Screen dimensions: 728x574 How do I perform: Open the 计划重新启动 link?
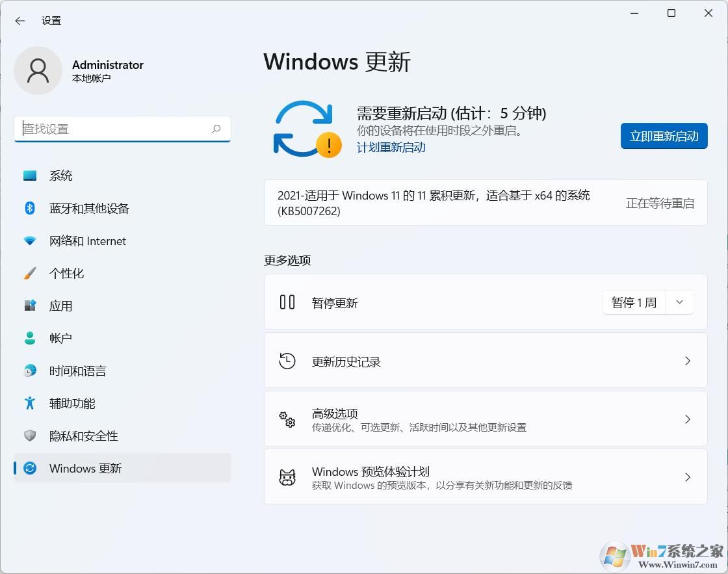tap(391, 148)
